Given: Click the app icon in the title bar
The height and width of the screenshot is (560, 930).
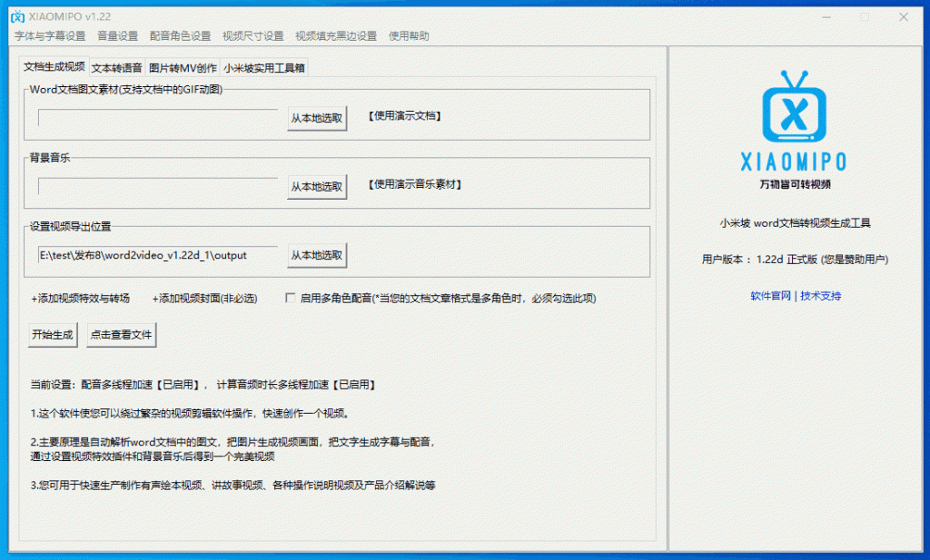Looking at the screenshot, I should (16, 16).
